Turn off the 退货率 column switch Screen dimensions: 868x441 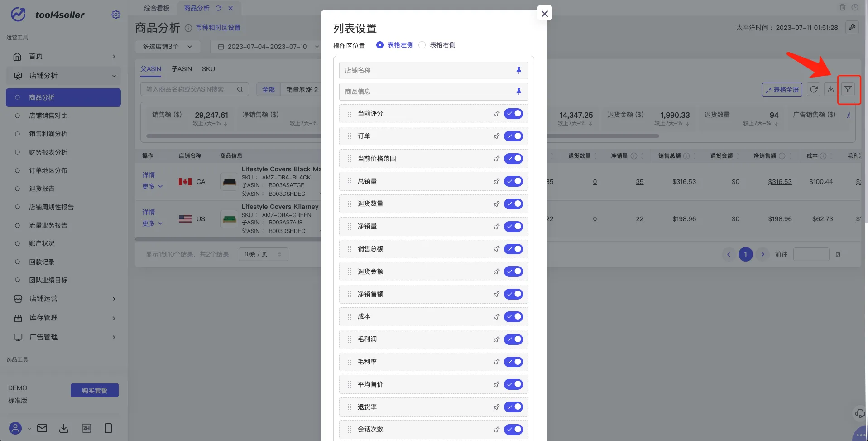click(x=513, y=407)
